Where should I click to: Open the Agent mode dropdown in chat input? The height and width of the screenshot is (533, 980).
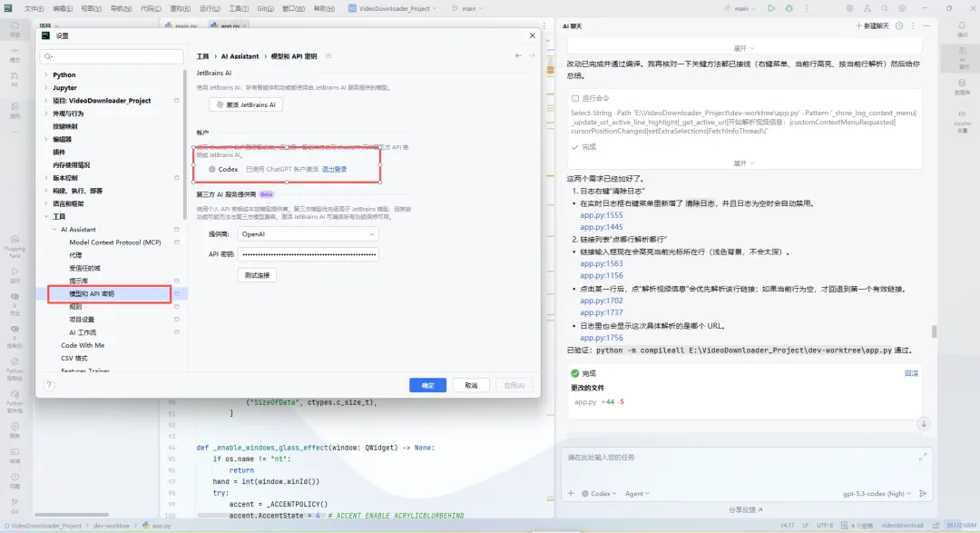click(637, 494)
